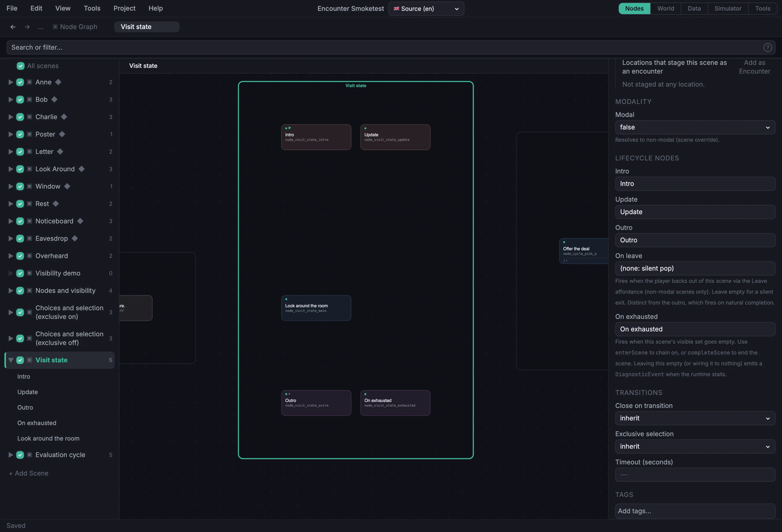This screenshot has height=532, width=782.
Task: Open the Source (en) language dropdown
Action: coord(426,9)
